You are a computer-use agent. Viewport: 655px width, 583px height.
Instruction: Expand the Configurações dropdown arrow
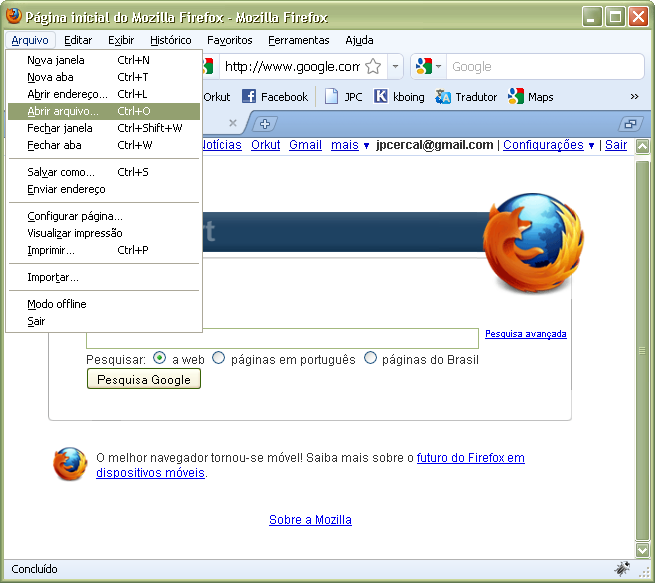[x=591, y=146]
